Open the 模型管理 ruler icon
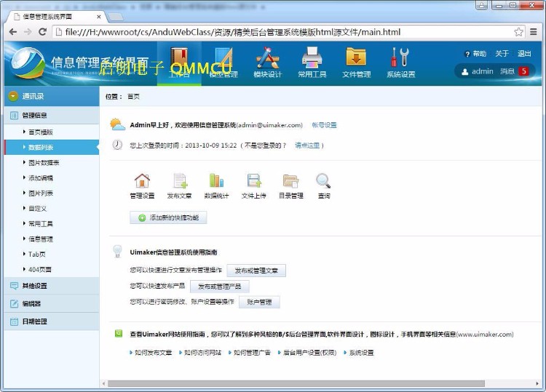Image resolution: width=546 pixels, height=392 pixels. 223,57
